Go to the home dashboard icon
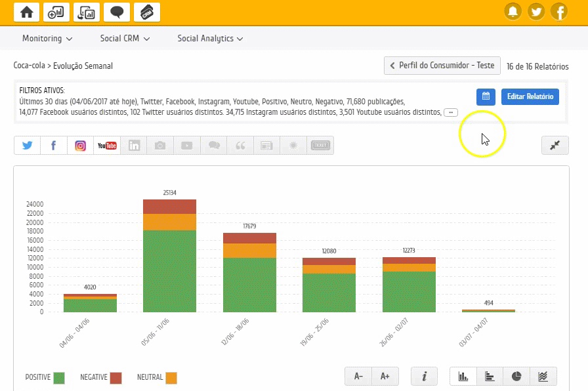Viewport: 588px width, 391px height. [27, 12]
